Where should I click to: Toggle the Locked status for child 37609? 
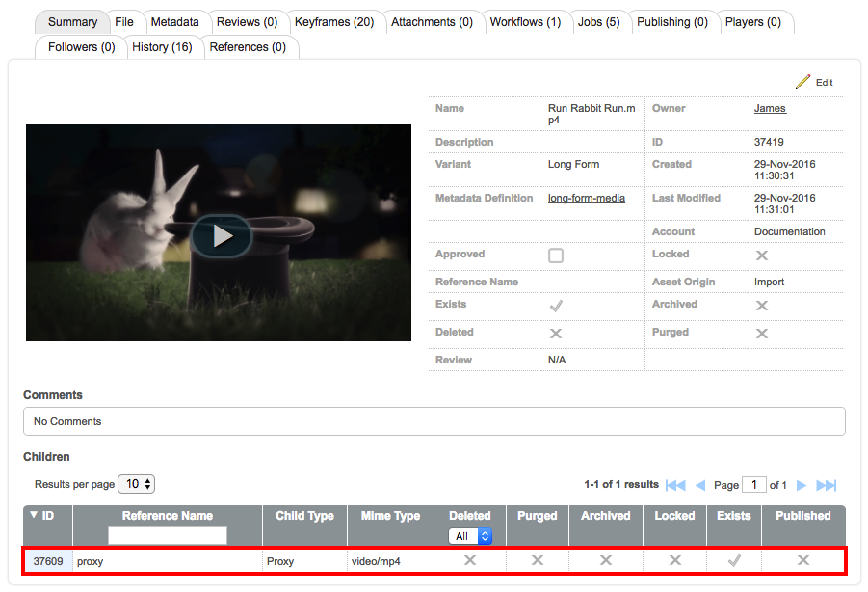point(673,560)
